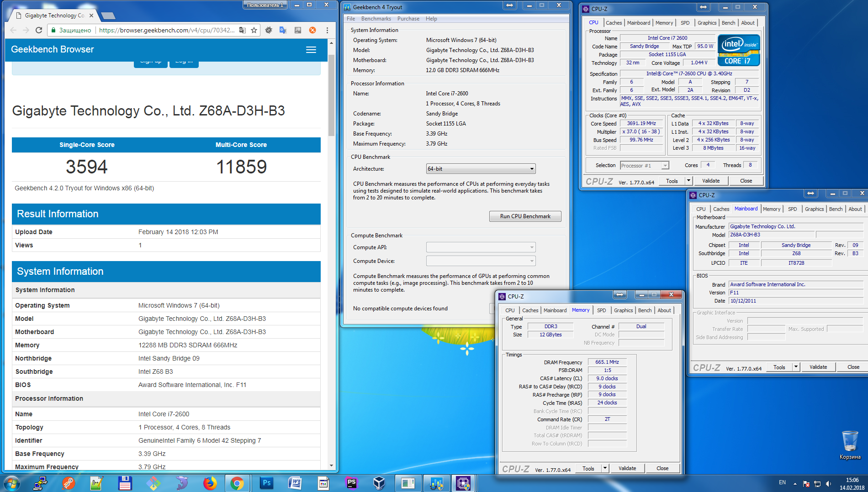Click the double-arrow icon in Memory CPU-Z title bar
This screenshot has height=492, width=868.
(620, 295)
